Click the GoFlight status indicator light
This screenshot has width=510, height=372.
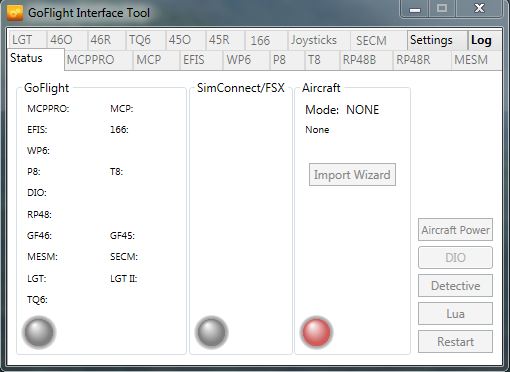tap(39, 332)
